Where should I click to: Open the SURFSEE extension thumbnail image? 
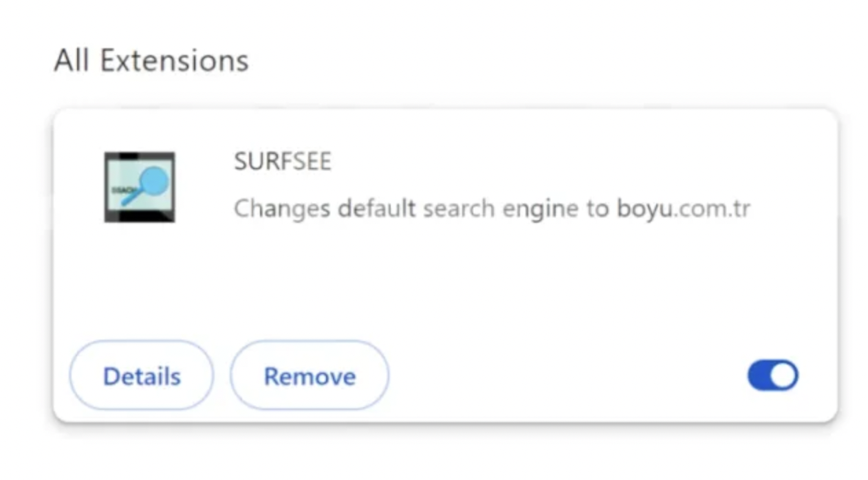140,186
